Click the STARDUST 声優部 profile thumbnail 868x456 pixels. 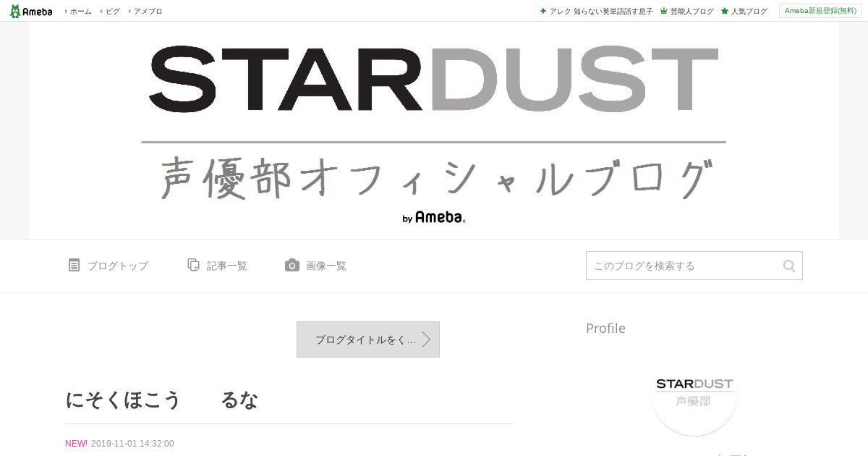tap(694, 393)
